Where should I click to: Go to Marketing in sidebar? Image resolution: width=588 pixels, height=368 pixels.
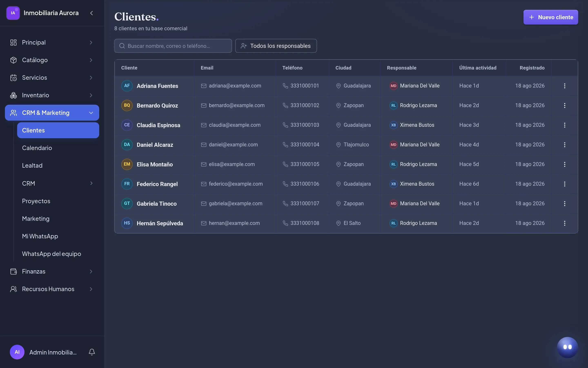click(58, 219)
